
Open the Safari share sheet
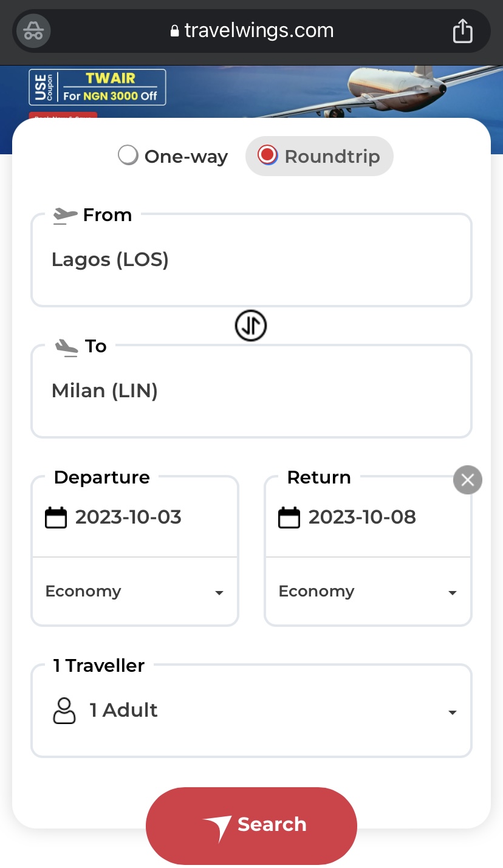click(x=462, y=31)
